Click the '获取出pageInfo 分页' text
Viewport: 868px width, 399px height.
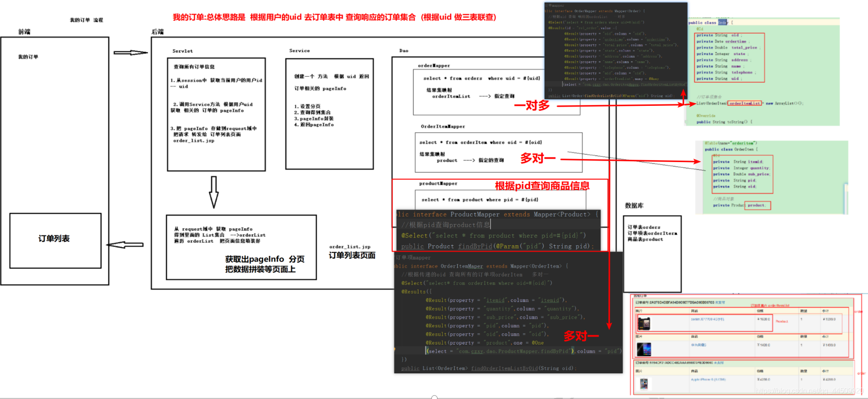(x=265, y=259)
